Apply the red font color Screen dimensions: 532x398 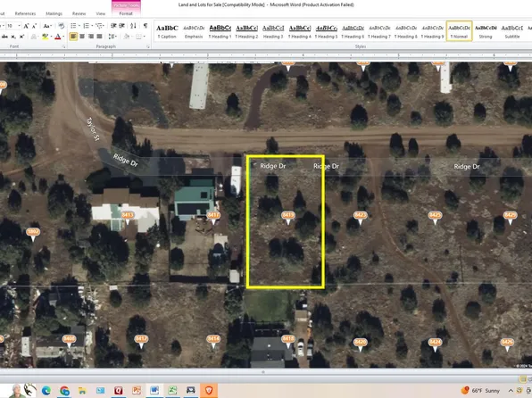click(57, 37)
